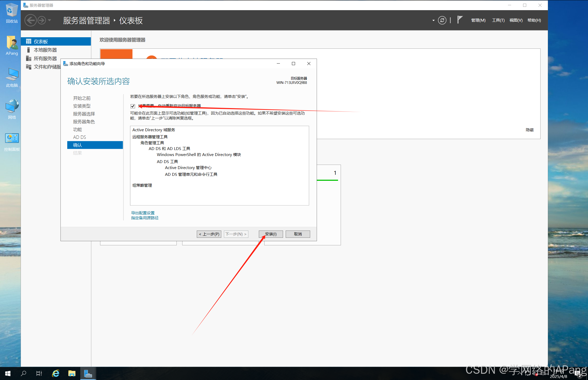The height and width of the screenshot is (380, 588).
Task: Click the 隐藏 link in welcome panel
Action: (529, 130)
